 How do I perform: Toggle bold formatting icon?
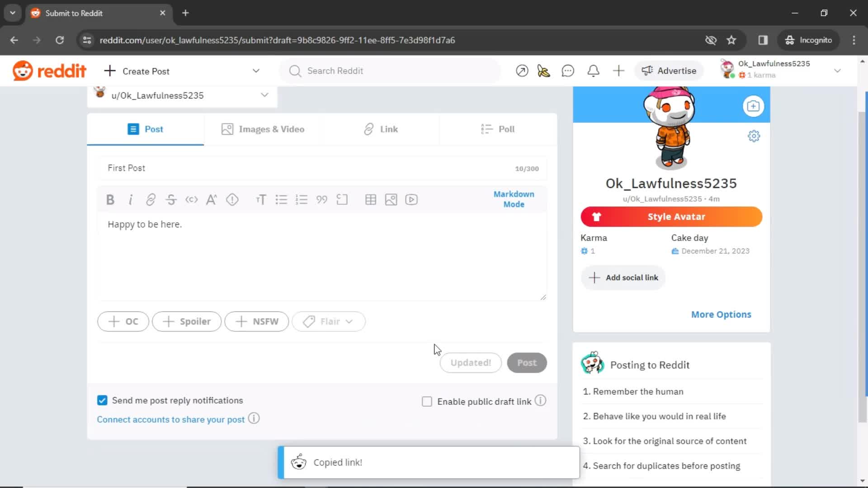[x=110, y=200]
